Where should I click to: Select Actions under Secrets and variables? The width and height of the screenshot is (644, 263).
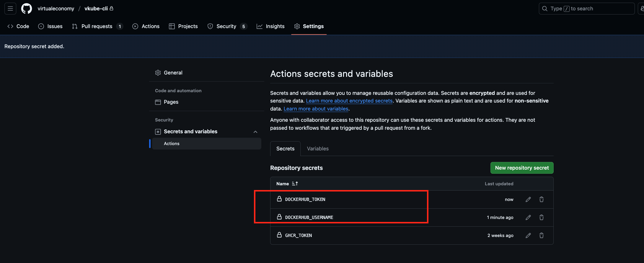[x=207, y=144]
